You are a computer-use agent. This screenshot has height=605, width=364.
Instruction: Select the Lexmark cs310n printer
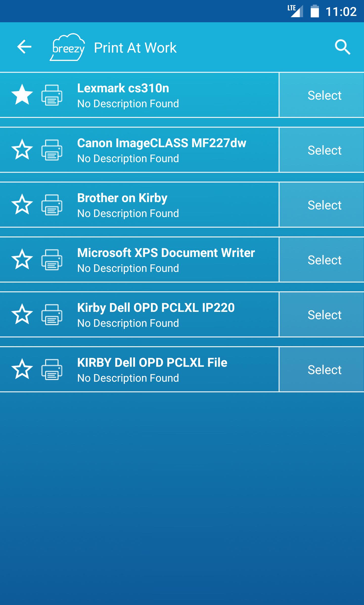tap(324, 95)
